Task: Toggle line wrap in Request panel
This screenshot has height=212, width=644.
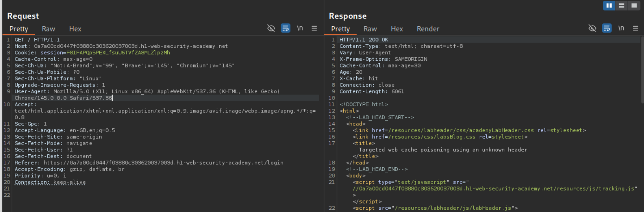Action: pyautogui.click(x=285, y=28)
